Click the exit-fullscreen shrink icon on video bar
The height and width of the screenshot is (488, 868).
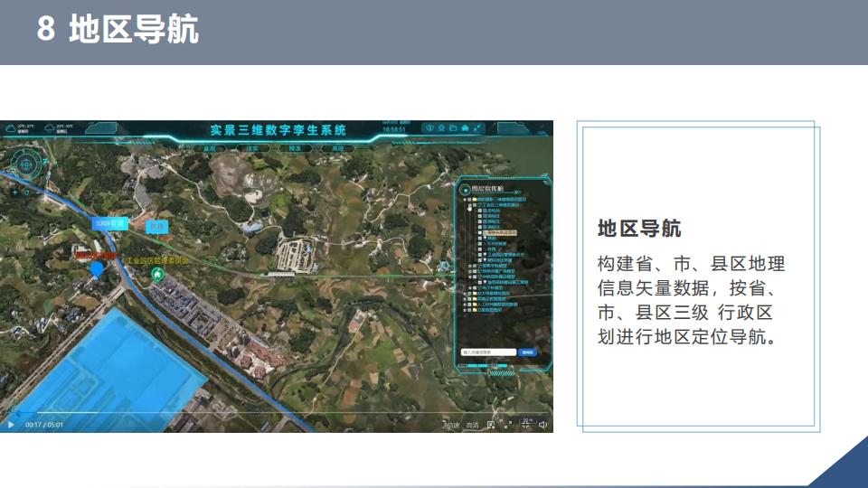[525, 425]
